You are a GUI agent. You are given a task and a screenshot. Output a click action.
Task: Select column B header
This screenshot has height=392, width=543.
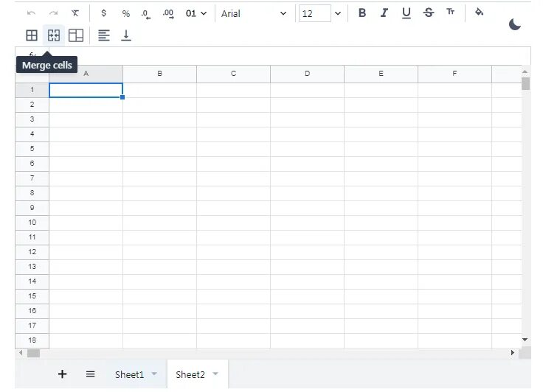159,74
